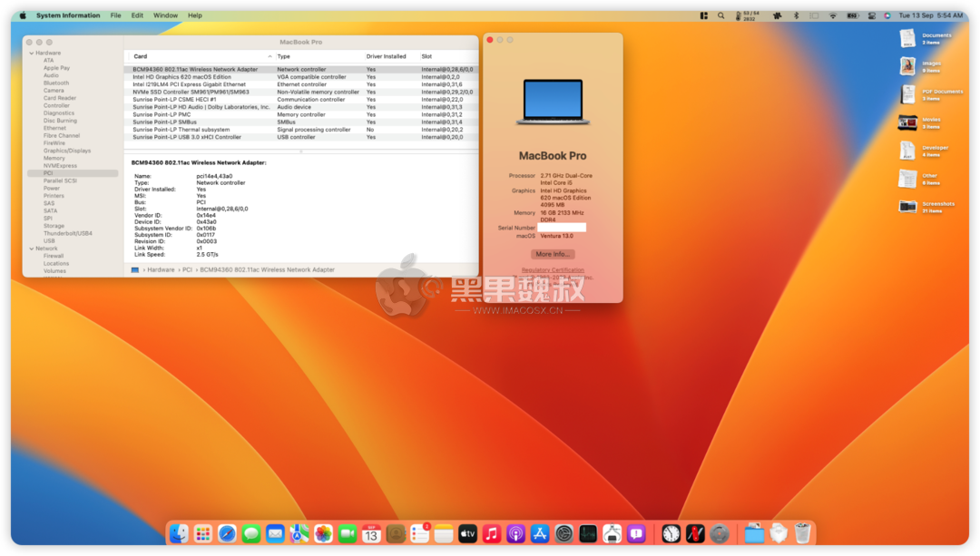Open the Regulatory Certification link
The image size is (980, 556).
pyautogui.click(x=553, y=270)
